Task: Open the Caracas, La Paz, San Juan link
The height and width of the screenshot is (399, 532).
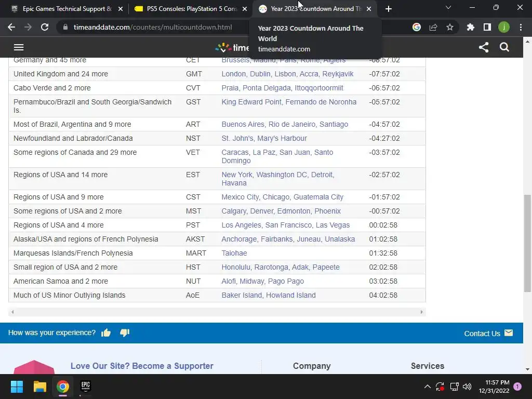Action: click(x=277, y=156)
